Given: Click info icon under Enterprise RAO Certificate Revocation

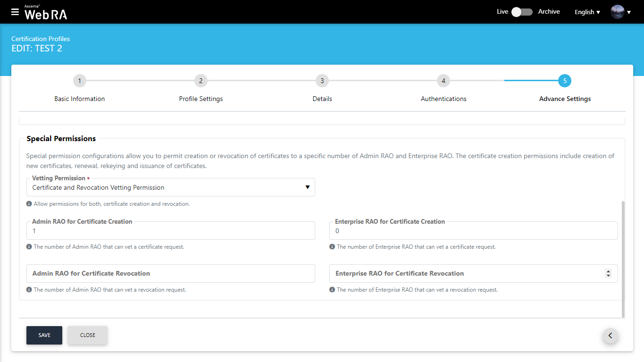Looking at the screenshot, I should pyautogui.click(x=332, y=290).
